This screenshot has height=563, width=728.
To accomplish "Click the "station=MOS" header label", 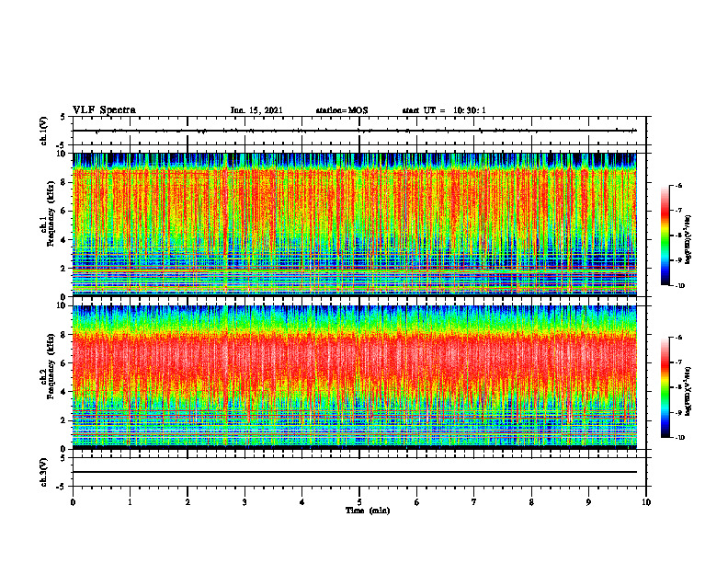I will point(342,110).
